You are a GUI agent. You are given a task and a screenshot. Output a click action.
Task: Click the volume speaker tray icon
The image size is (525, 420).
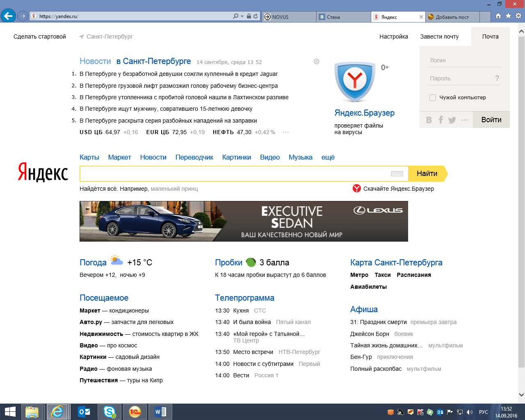tap(470, 412)
